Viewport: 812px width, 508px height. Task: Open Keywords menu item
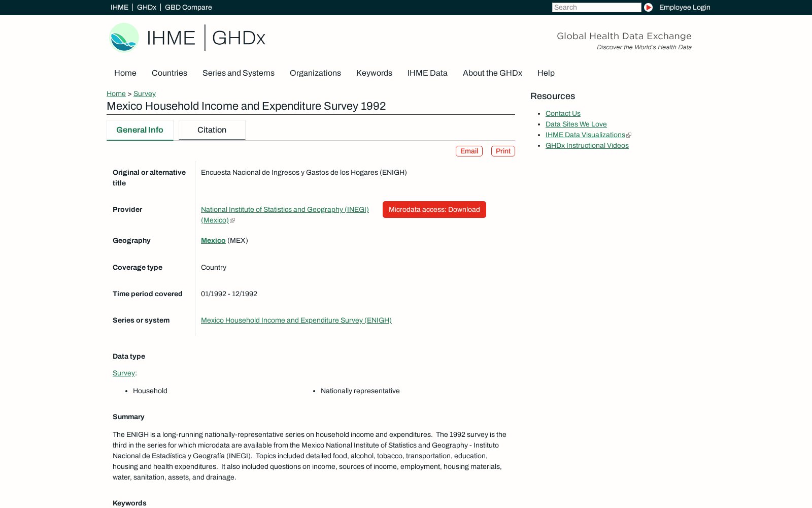pyautogui.click(x=374, y=73)
